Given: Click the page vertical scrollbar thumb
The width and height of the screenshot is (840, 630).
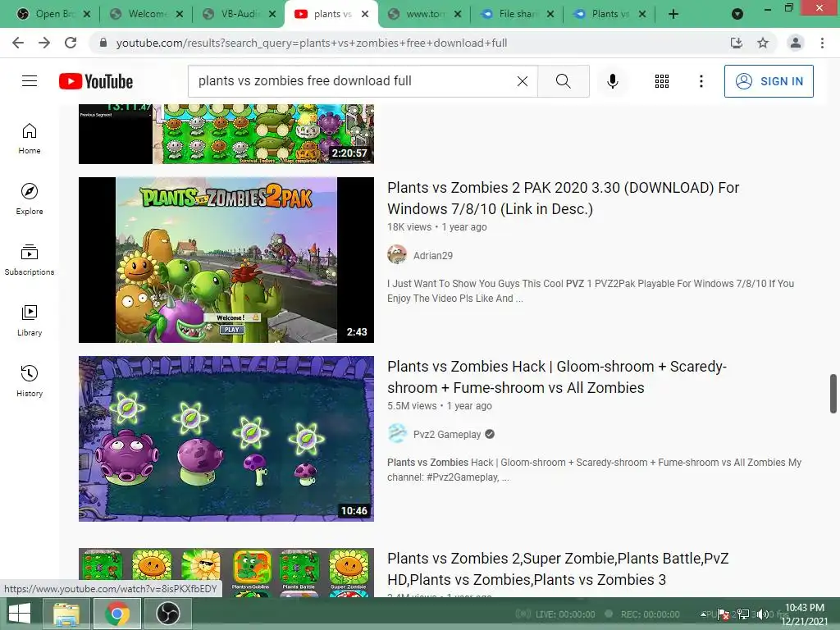Looking at the screenshot, I should pyautogui.click(x=833, y=394).
